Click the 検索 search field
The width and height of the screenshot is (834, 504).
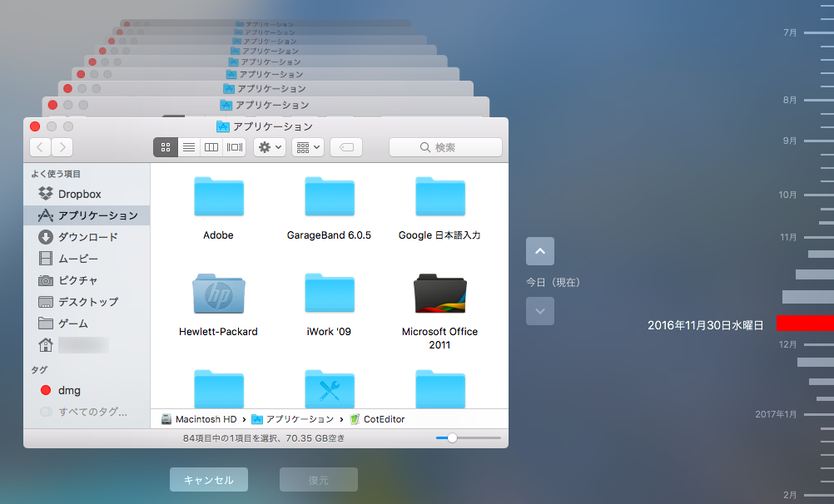coord(446,147)
